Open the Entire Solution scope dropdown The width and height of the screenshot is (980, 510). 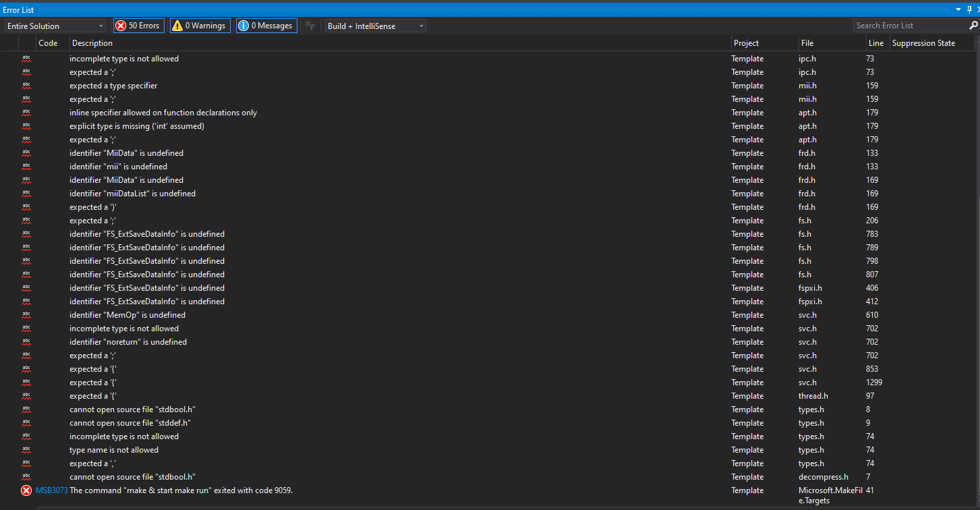coord(55,26)
